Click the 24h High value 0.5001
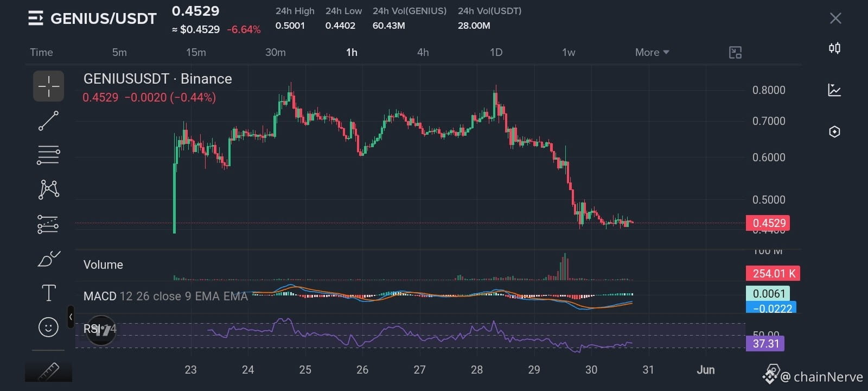The width and height of the screenshot is (868, 391). (x=290, y=26)
